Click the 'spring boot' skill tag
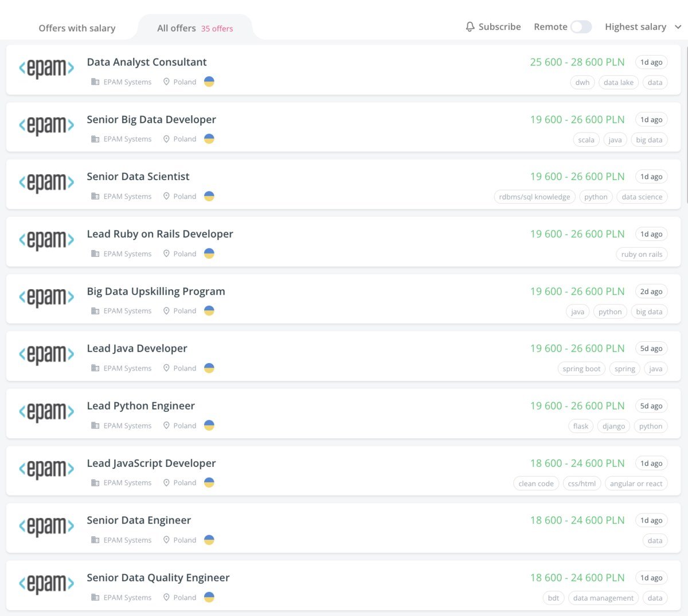 pyautogui.click(x=581, y=369)
